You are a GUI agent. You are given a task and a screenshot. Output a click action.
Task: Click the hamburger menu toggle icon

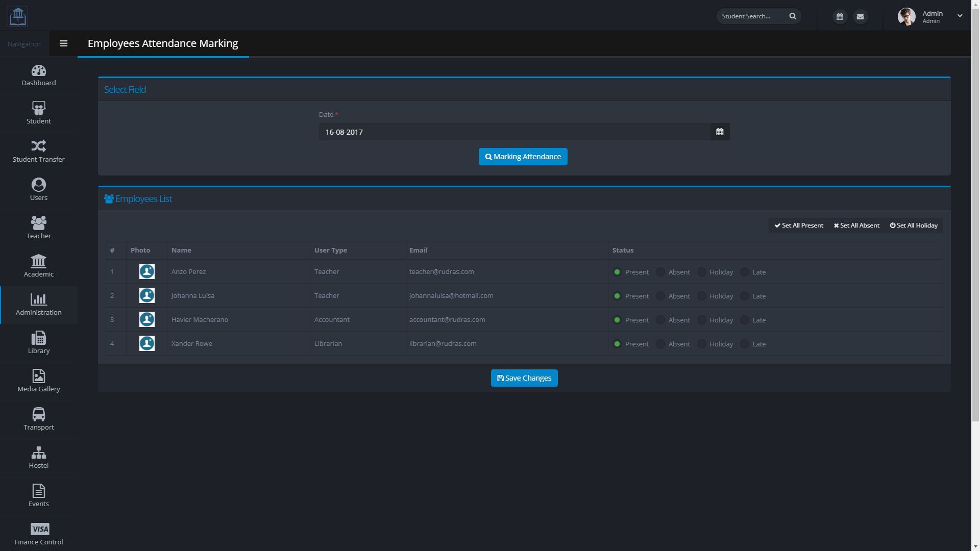click(63, 43)
